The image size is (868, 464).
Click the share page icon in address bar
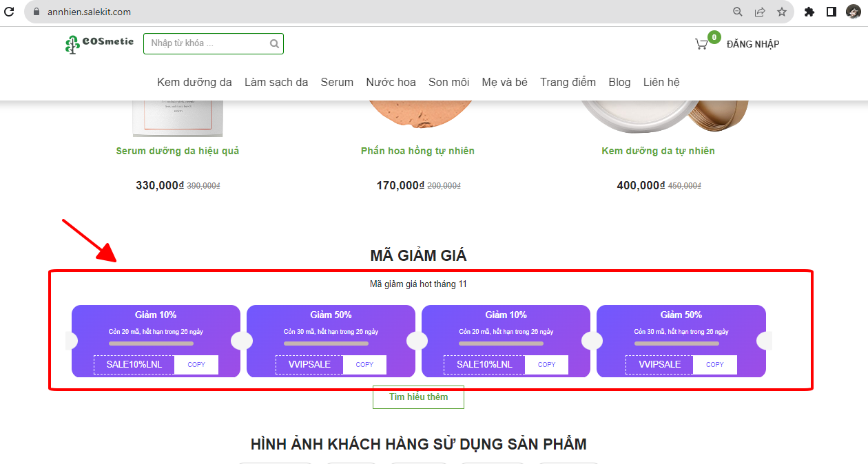tap(760, 12)
